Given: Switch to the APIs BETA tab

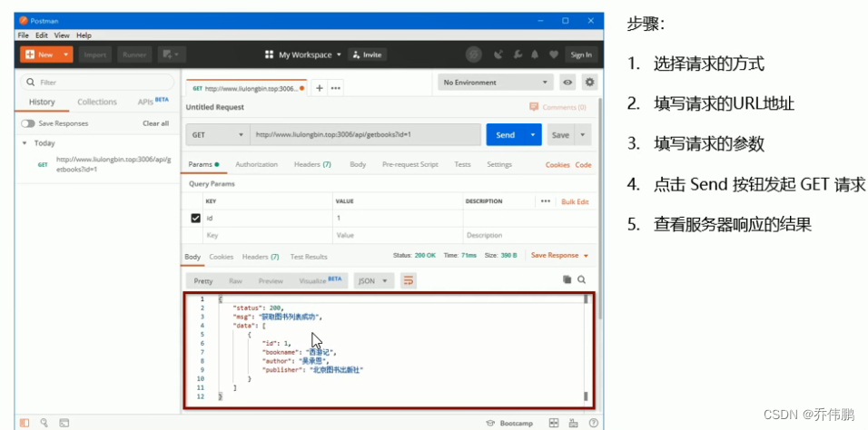Looking at the screenshot, I should pos(153,102).
